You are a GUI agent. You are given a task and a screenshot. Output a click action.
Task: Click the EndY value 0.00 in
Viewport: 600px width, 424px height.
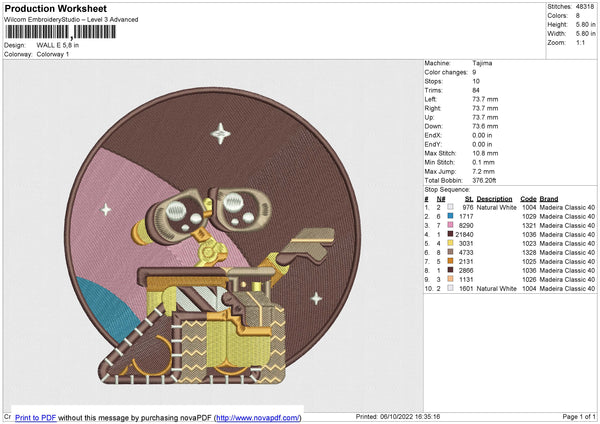482,144
